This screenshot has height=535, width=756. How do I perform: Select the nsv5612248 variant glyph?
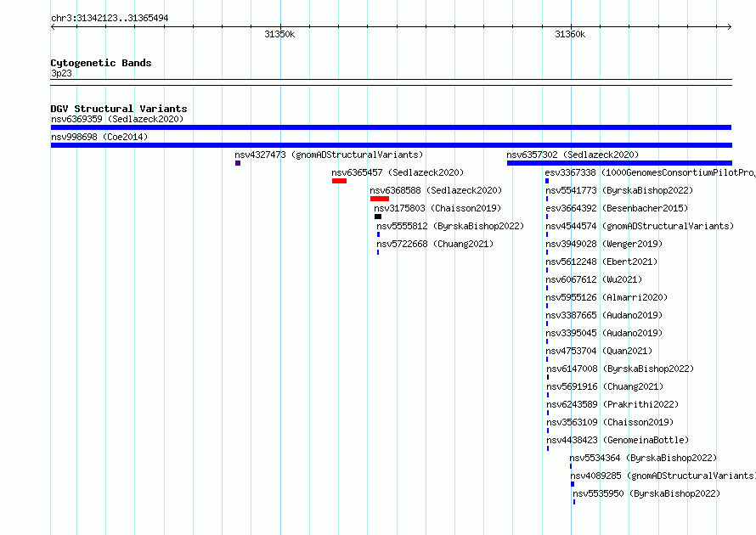coord(547,270)
